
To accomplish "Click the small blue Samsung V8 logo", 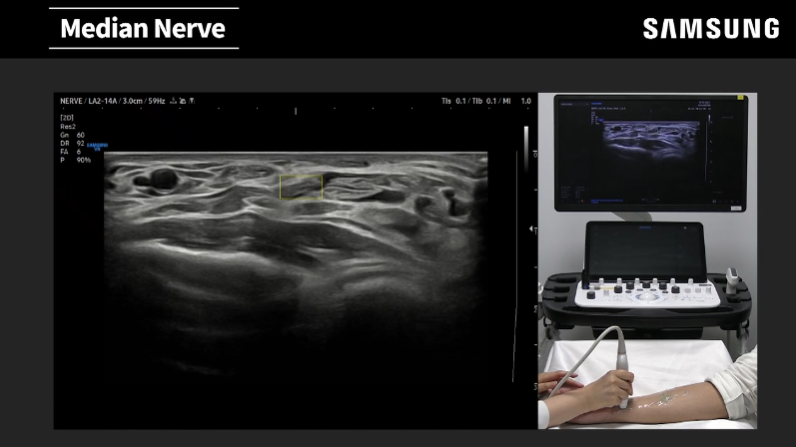I will coord(97,147).
